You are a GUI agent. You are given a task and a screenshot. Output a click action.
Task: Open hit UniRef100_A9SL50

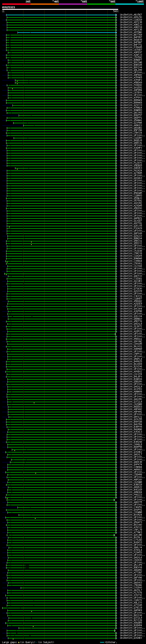click(131, 17)
